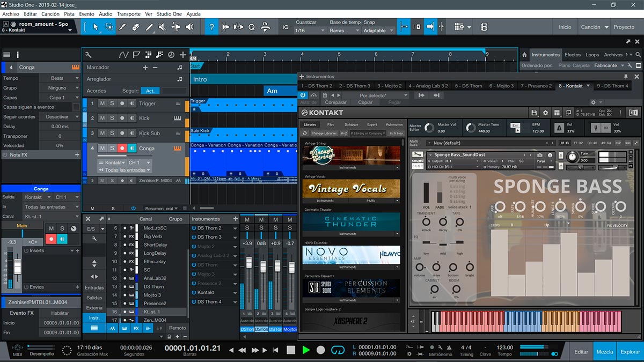Click the Inicio button at top right
The image size is (644, 362).
(565, 27)
